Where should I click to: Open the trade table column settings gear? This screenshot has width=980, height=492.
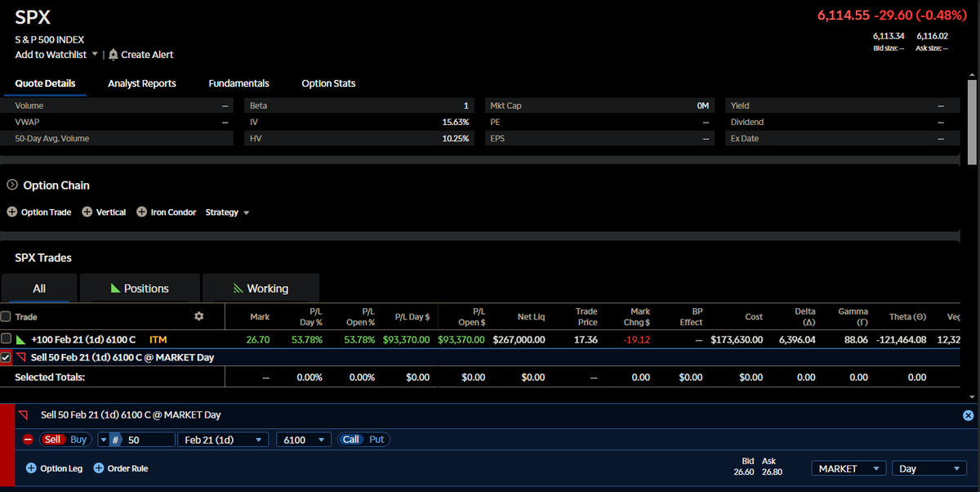[199, 316]
